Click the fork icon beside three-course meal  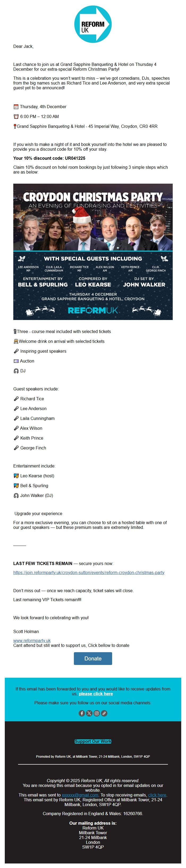pyautogui.click(x=15, y=331)
